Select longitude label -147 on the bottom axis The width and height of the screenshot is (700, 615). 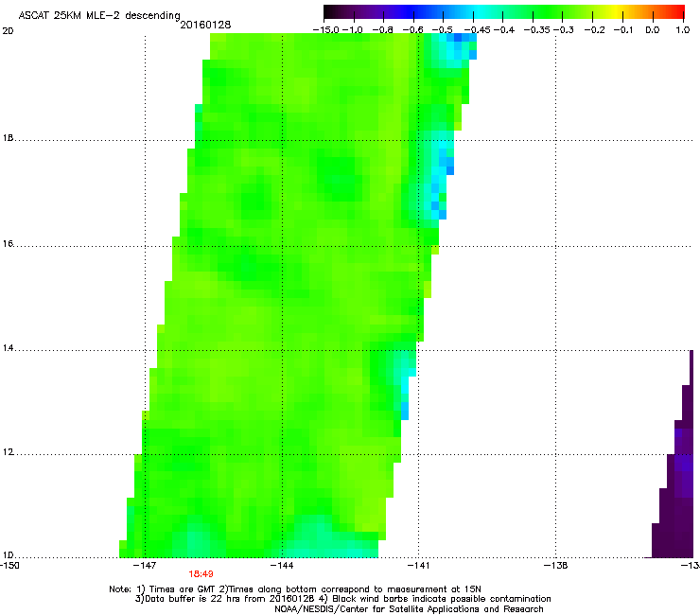tap(146, 566)
